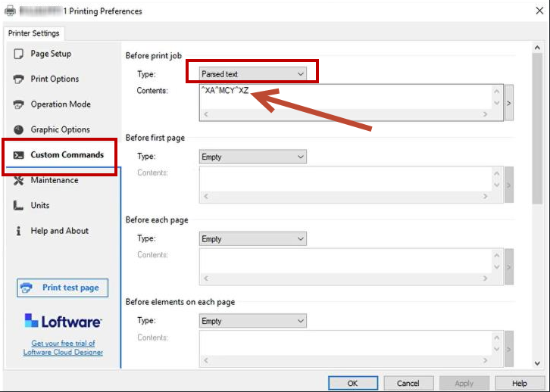The width and height of the screenshot is (550, 392).
Task: Click inside the Before print job Contents field
Action: point(345,96)
